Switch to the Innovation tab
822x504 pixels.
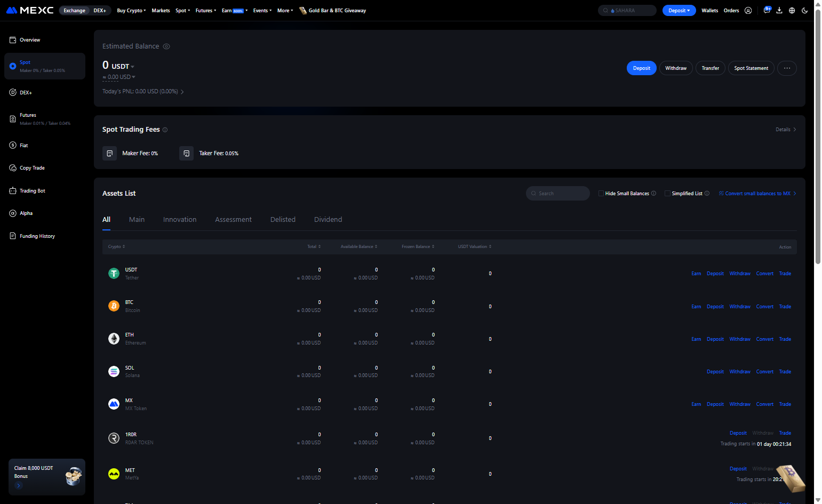[x=180, y=220]
